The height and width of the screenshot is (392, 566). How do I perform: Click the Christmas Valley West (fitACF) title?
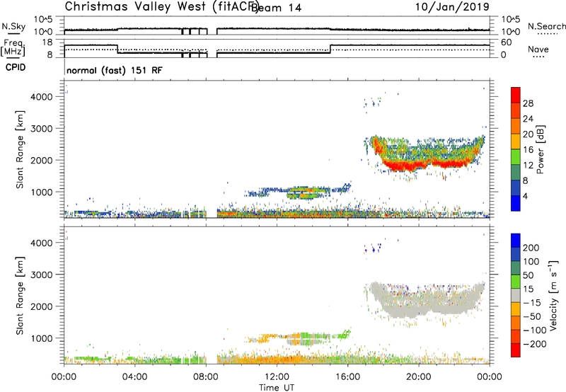161,7
